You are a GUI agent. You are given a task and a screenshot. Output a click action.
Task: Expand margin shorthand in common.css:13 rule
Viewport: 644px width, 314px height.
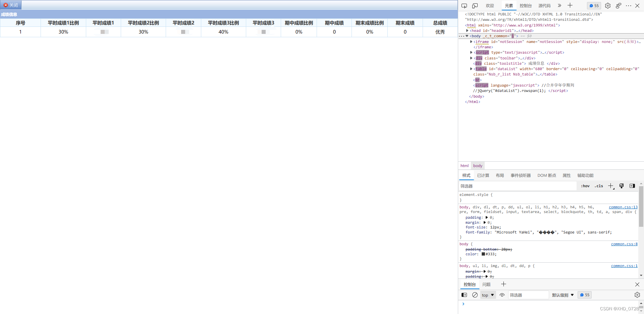485,222
